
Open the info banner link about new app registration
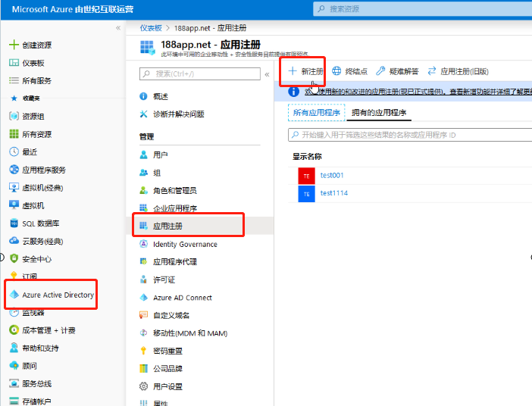click(418, 92)
